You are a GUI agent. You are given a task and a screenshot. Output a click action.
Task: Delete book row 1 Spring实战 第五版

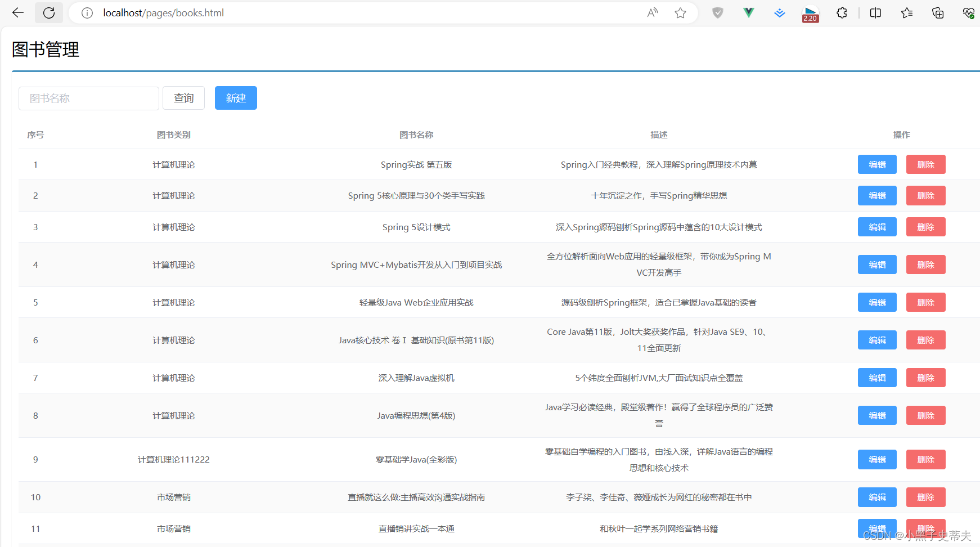[x=925, y=164]
